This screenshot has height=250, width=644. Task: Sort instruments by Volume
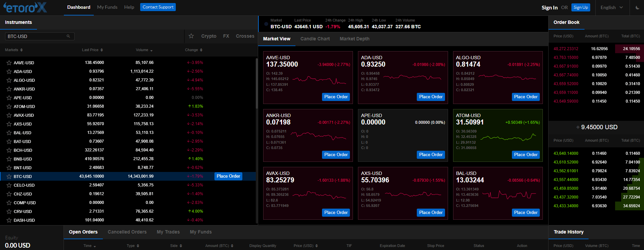click(144, 50)
